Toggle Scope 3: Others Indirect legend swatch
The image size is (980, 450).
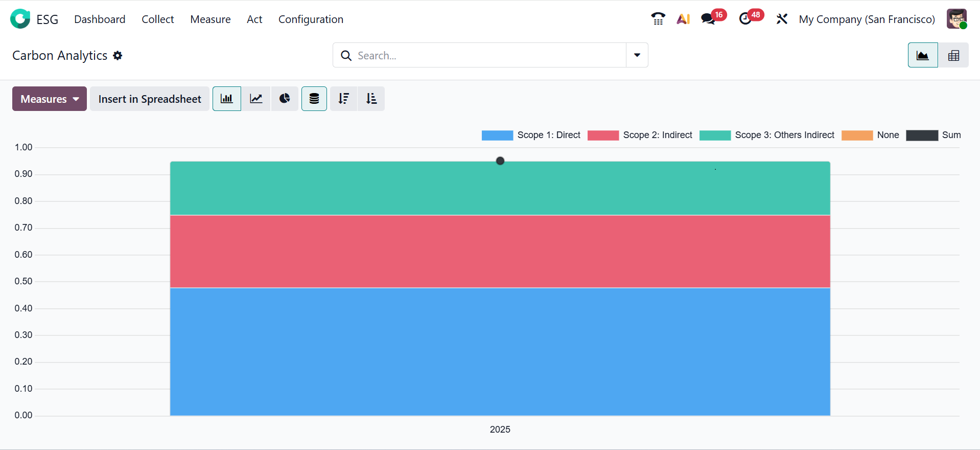coord(715,135)
